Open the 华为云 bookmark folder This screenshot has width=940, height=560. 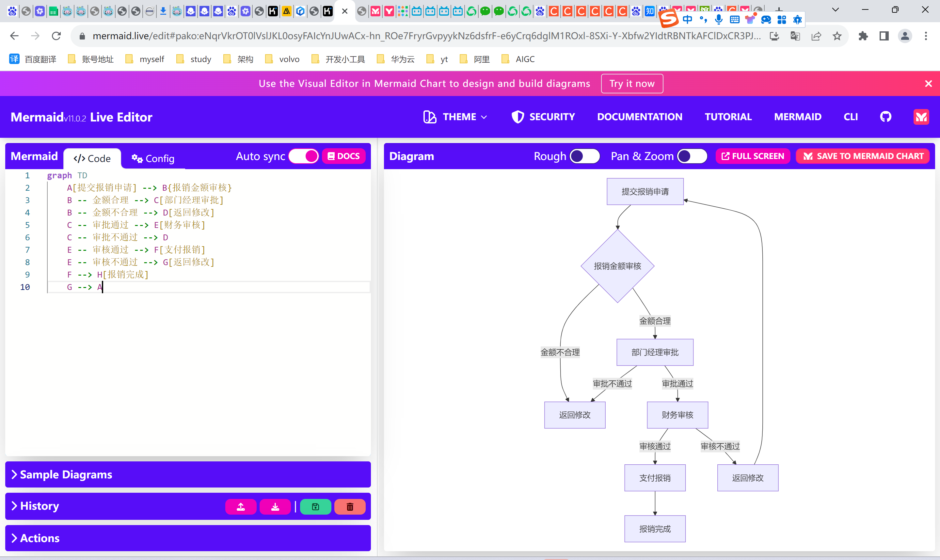pos(396,59)
